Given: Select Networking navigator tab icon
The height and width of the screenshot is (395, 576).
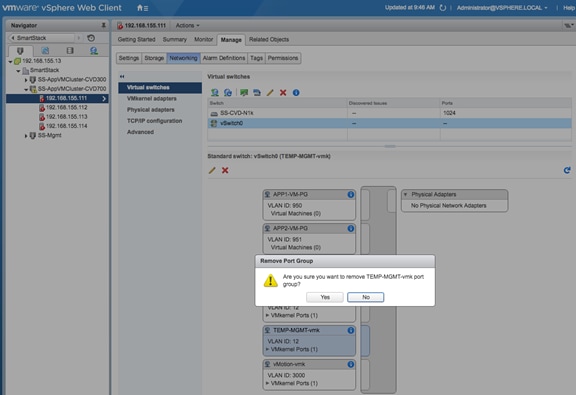Looking at the screenshot, I should pos(94,51).
